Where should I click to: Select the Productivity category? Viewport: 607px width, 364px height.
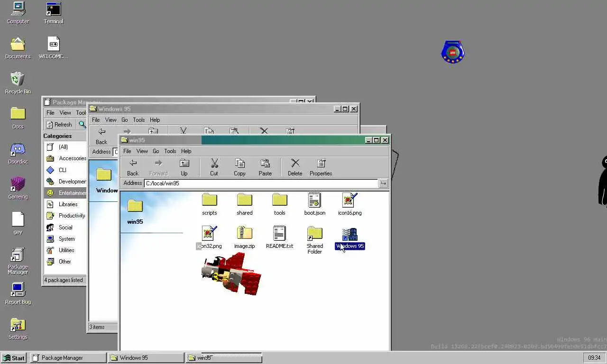65,216
